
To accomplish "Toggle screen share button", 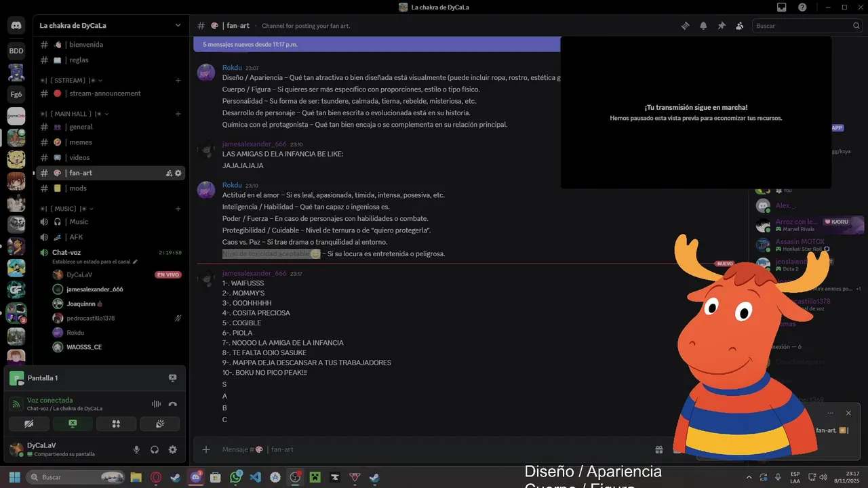I will click(x=73, y=424).
